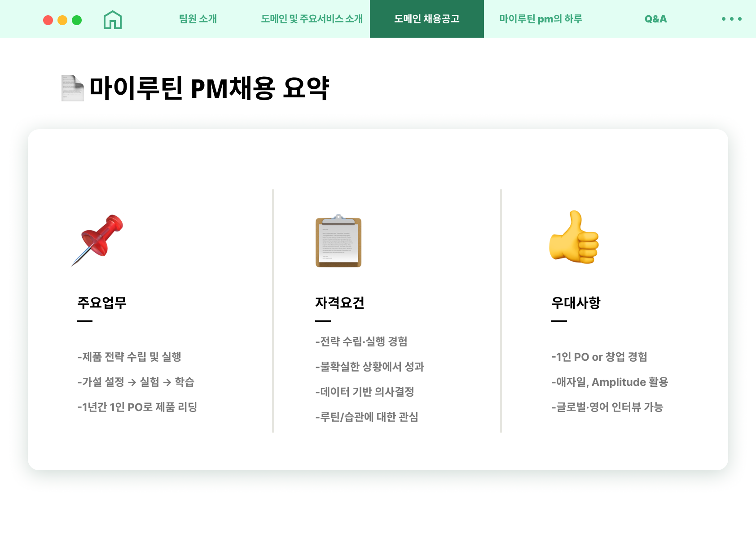The image size is (756, 534).
Task: Click the red window dot
Action: coord(48,20)
